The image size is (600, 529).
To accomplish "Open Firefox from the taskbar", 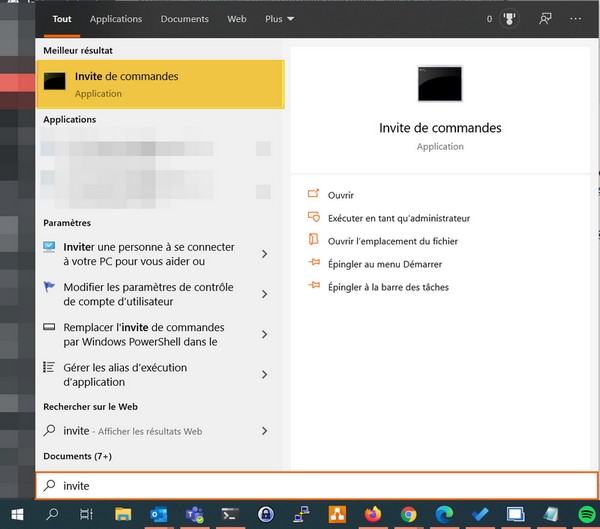I will [373, 514].
